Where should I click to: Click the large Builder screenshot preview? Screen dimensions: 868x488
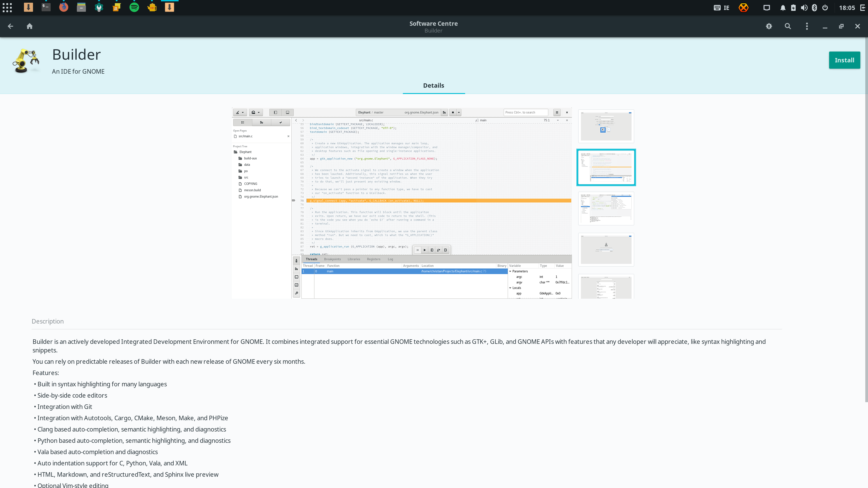tap(402, 203)
